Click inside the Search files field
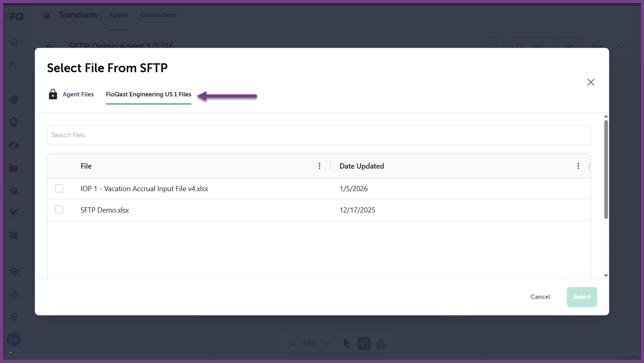This screenshot has width=644, height=363. 318,135
